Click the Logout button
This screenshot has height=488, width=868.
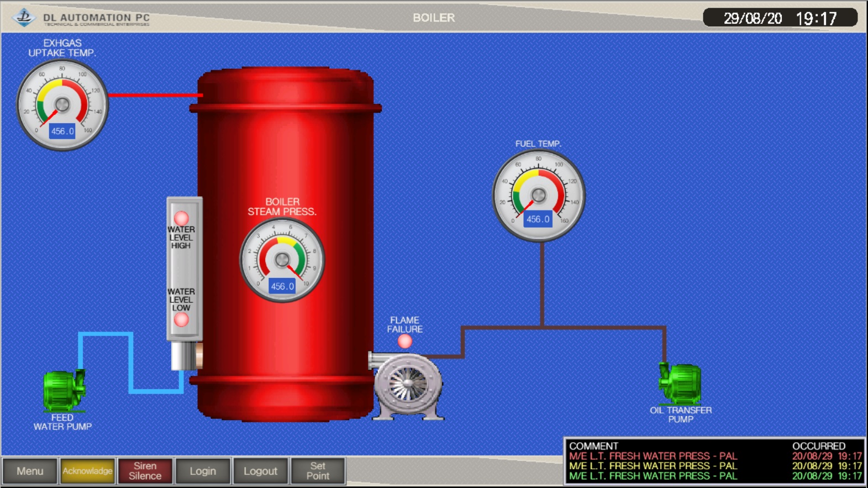260,471
